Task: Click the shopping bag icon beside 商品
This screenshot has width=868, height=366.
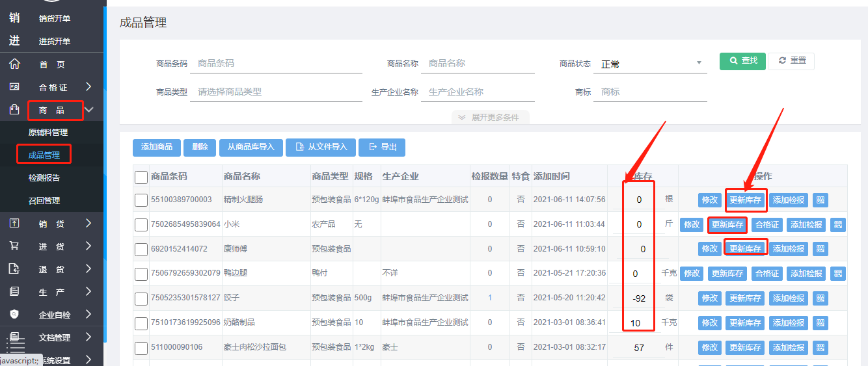Action: (14, 110)
